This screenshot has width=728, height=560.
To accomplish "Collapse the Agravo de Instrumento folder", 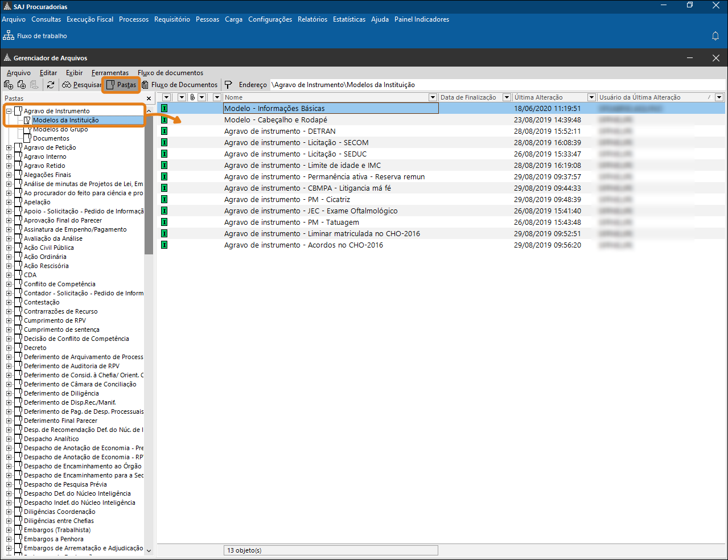I will [9, 111].
